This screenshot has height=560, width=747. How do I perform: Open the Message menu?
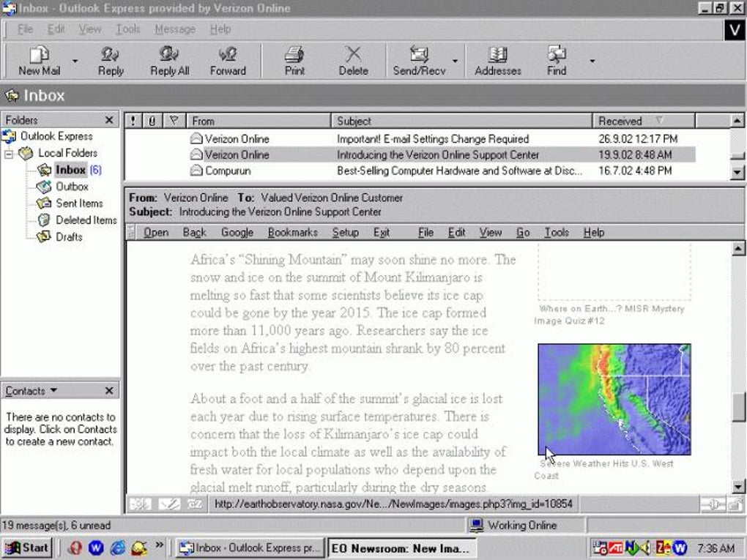(175, 29)
